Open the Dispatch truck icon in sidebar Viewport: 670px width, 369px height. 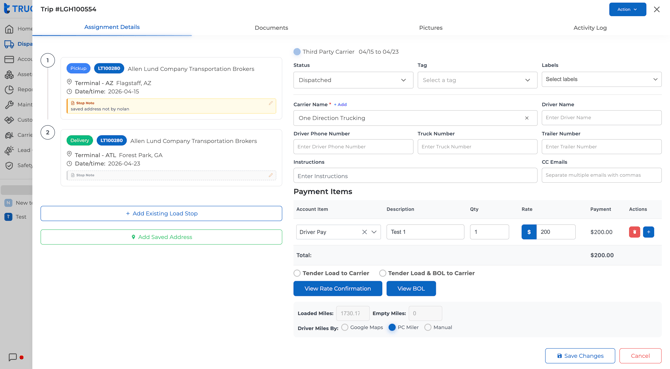(x=9, y=44)
